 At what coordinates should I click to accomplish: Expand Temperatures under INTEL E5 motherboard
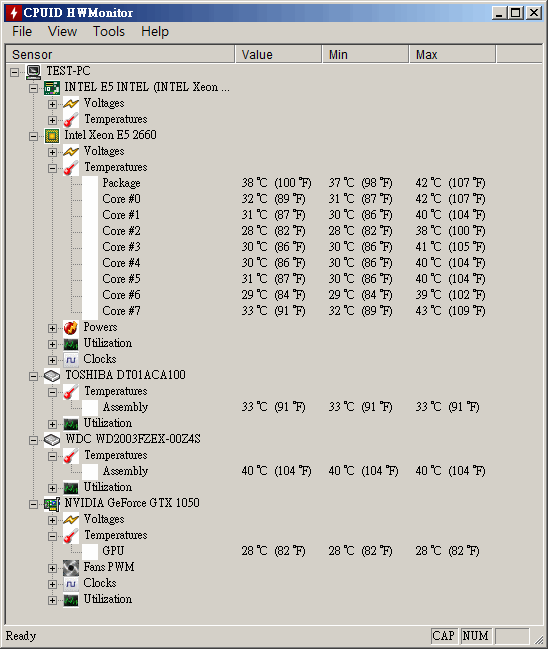pos(53,120)
